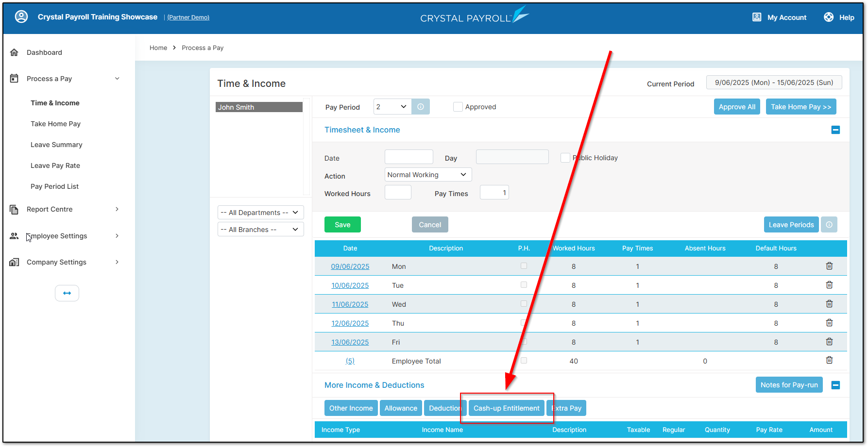Image resolution: width=868 pixels, height=447 pixels.
Task: Click the Date input field
Action: 409,157
